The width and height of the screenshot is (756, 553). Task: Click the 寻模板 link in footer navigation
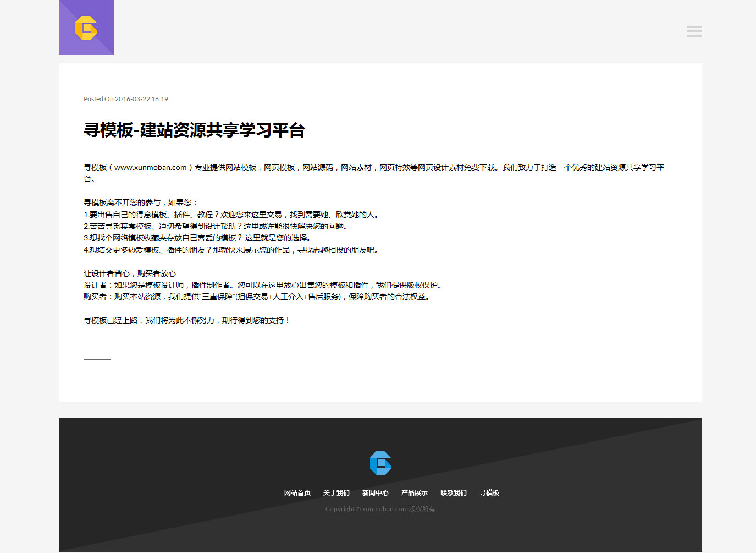pyautogui.click(x=489, y=493)
